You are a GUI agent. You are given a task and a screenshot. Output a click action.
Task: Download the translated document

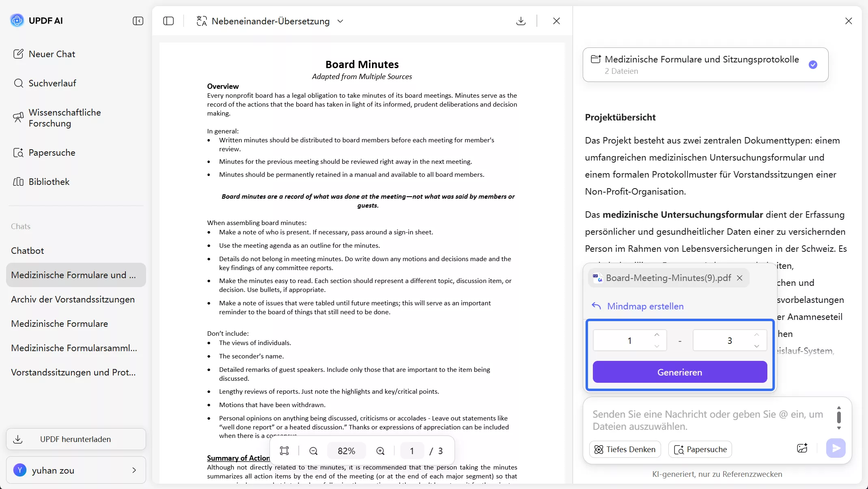521,21
